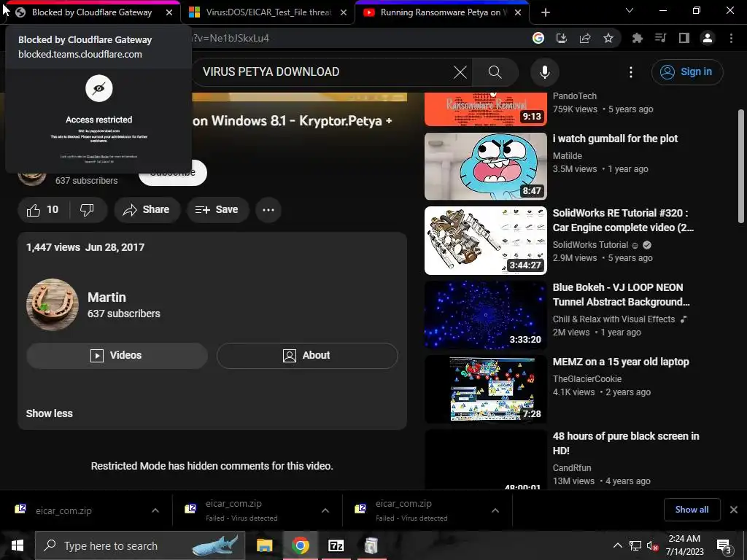Click the Sign in button
Screen dimensions: 747x560
pos(687,72)
